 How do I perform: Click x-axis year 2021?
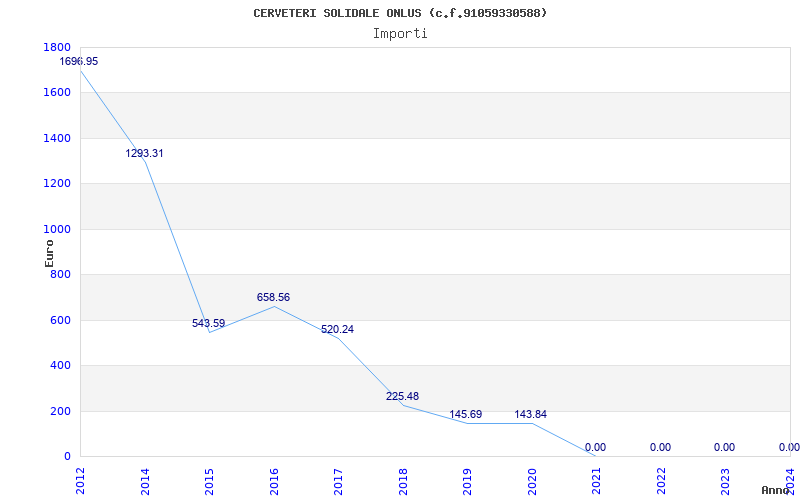coord(596,481)
